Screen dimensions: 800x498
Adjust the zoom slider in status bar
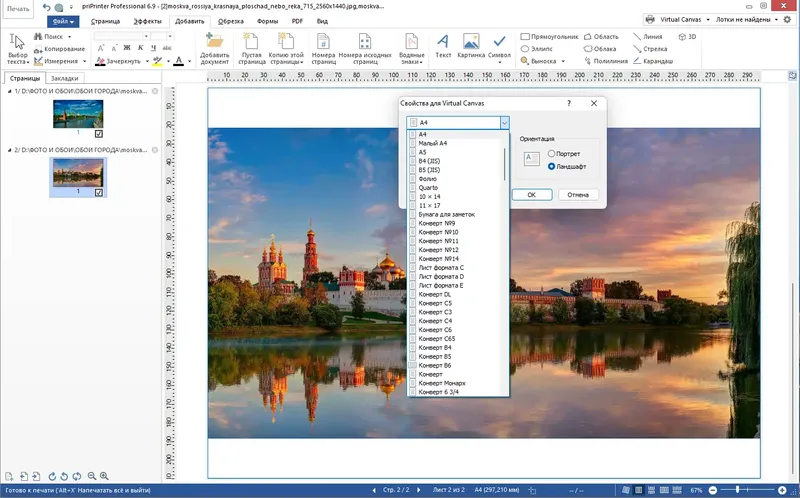737,490
